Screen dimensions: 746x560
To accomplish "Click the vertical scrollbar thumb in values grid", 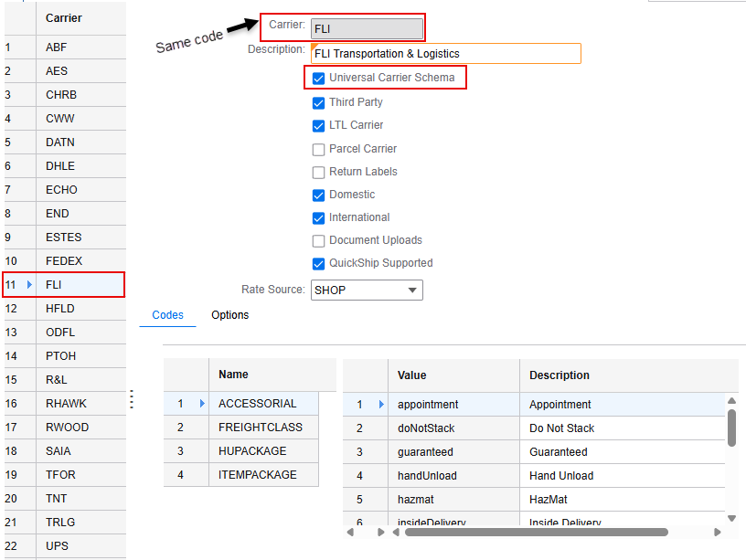I will click(731, 427).
